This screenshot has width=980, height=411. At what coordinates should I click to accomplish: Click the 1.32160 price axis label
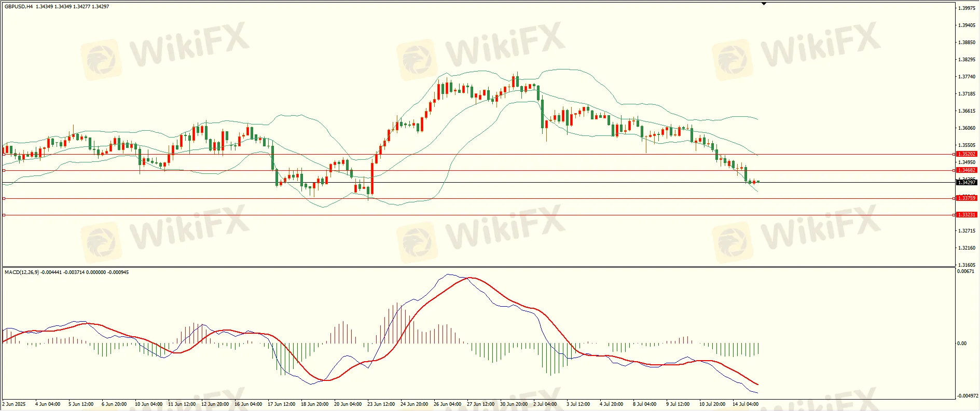tap(967, 248)
